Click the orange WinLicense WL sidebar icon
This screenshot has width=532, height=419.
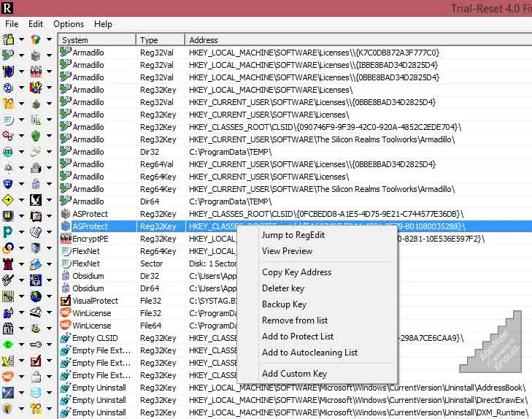coord(8,376)
